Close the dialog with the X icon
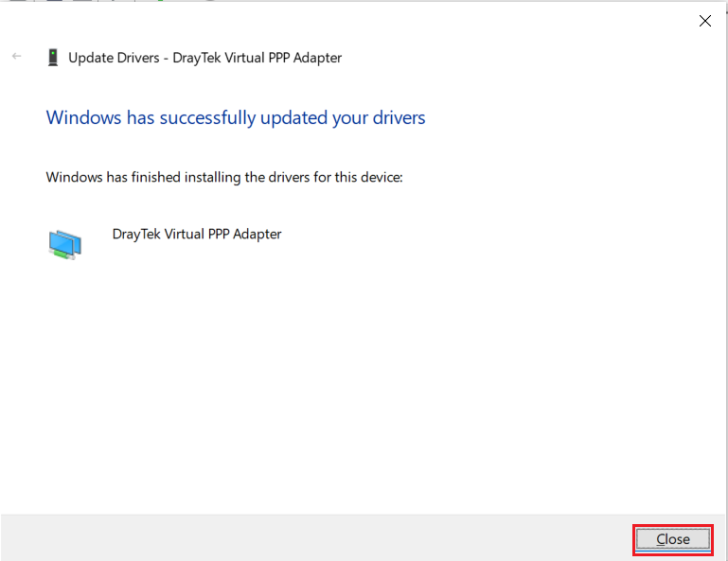The image size is (728, 561). [704, 21]
